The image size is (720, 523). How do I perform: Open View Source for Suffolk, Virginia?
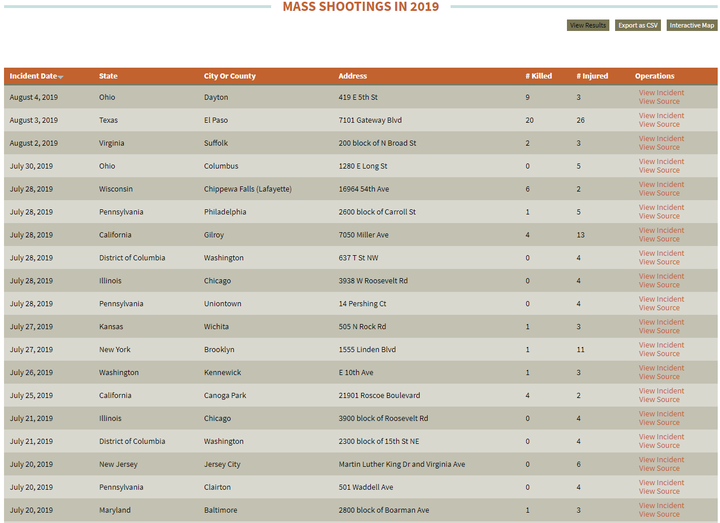[x=659, y=147]
